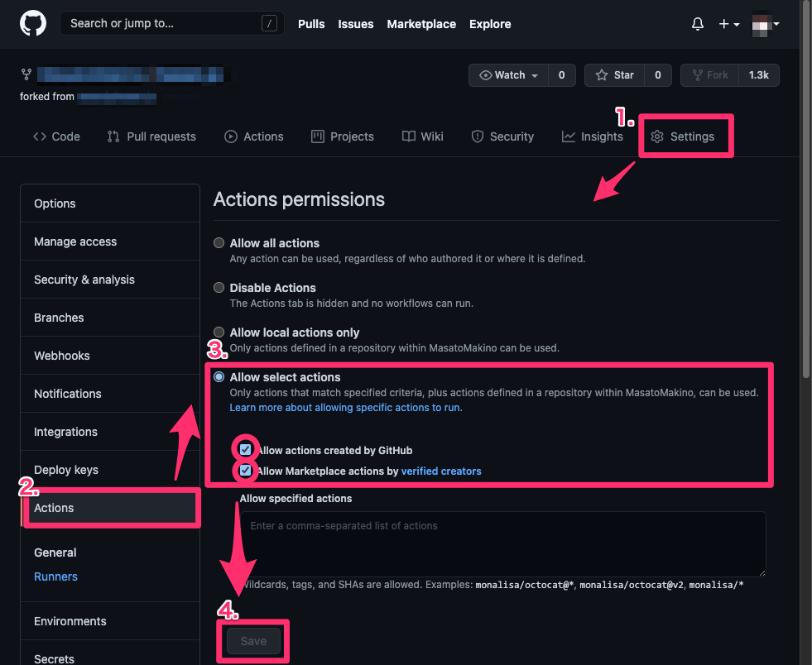Viewport: 812px width, 665px height.
Task: Open Runners under Actions sidebar
Action: tap(56, 576)
